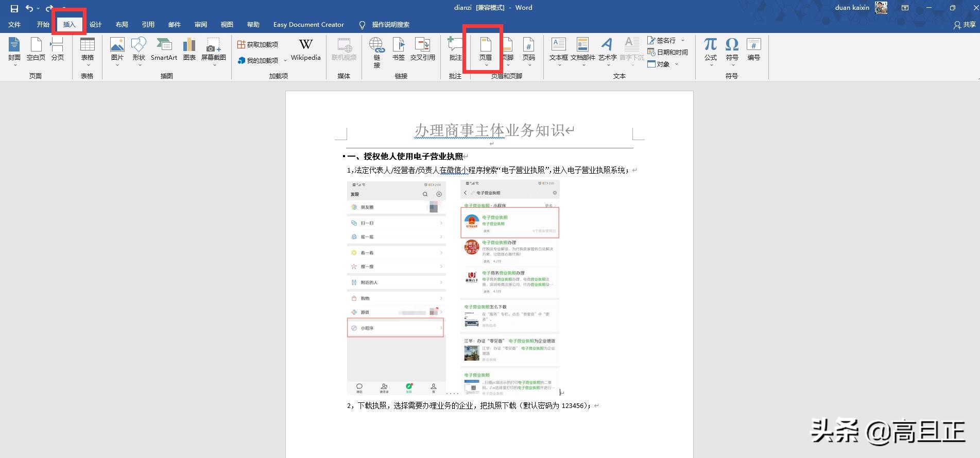
Task: Click the 图表 chart icon
Action: point(190,49)
